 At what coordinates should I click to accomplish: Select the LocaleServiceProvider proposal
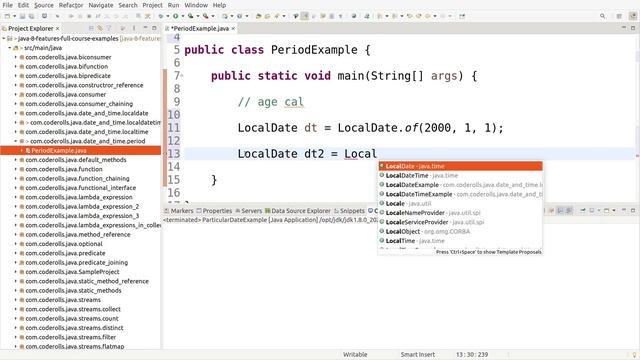460,222
